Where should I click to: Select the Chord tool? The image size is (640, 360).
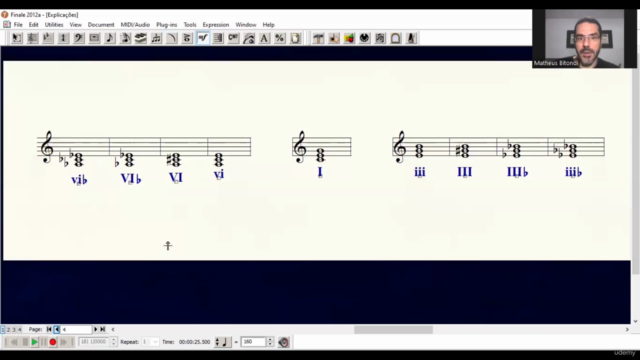click(x=233, y=38)
